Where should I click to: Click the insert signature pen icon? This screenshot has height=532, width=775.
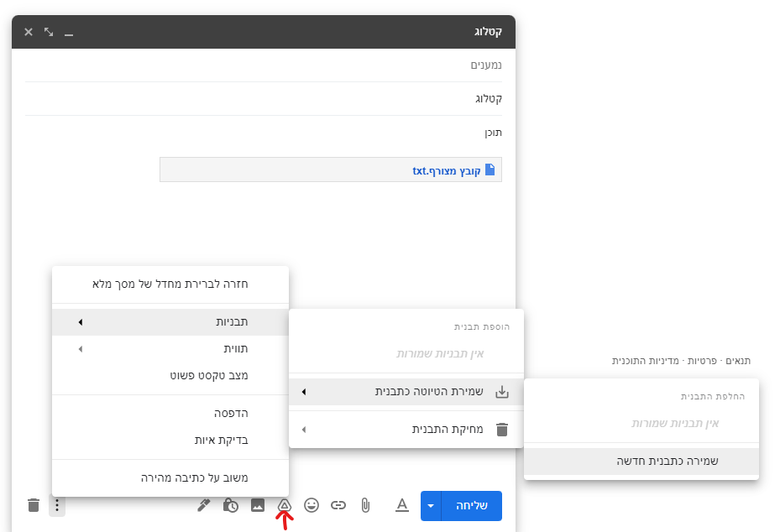204,505
